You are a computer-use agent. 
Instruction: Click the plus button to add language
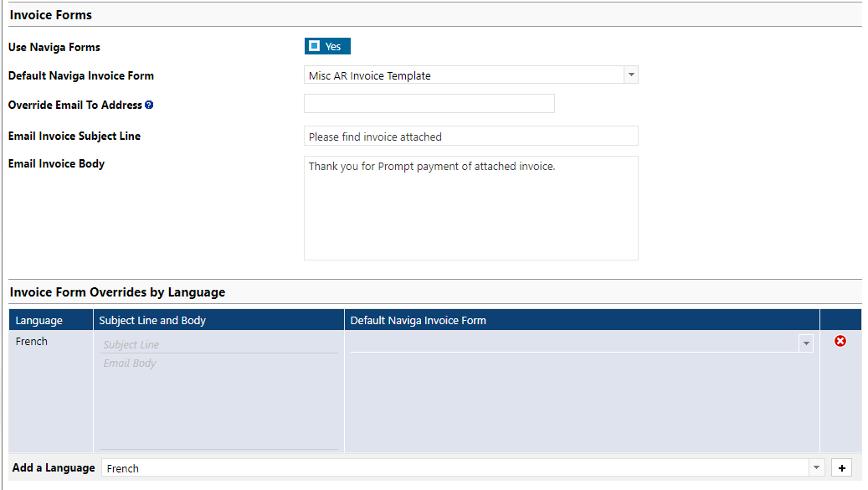click(x=841, y=468)
